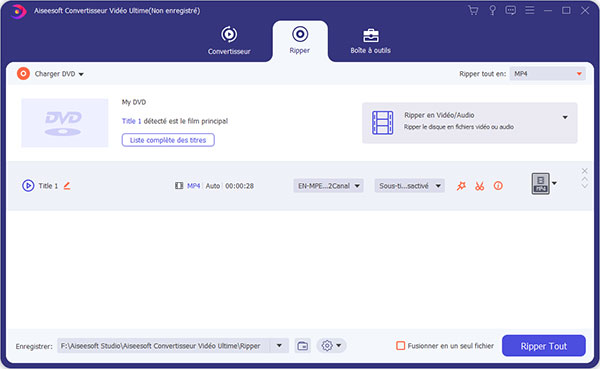This screenshot has width=600, height=369.
Task: Maximize the Aiseesoft window
Action: click(566, 10)
